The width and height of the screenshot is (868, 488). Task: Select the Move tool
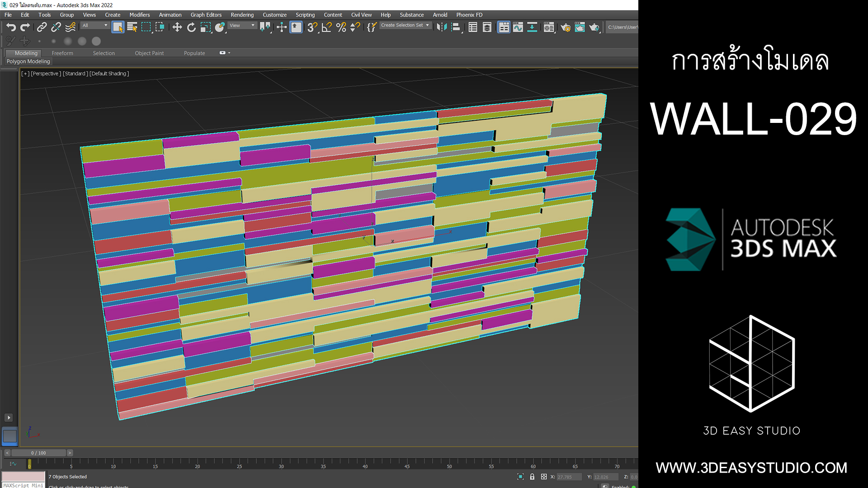coord(177,28)
